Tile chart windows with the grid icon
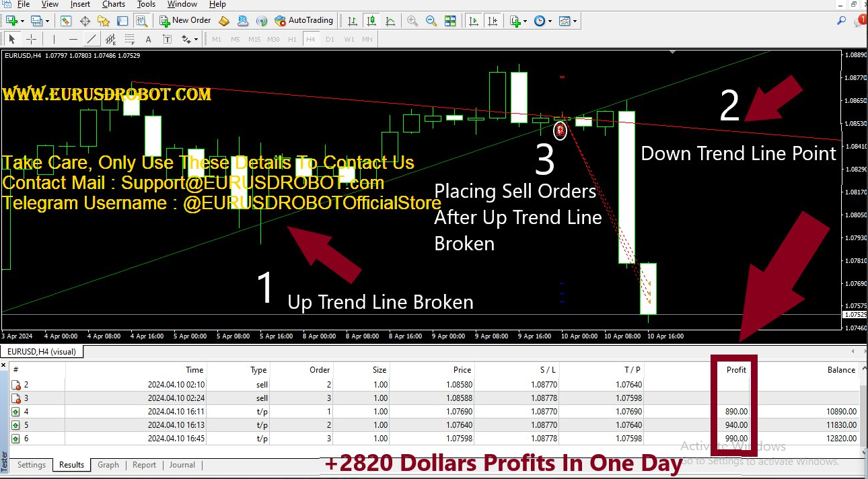This screenshot has height=479, width=868. point(450,21)
